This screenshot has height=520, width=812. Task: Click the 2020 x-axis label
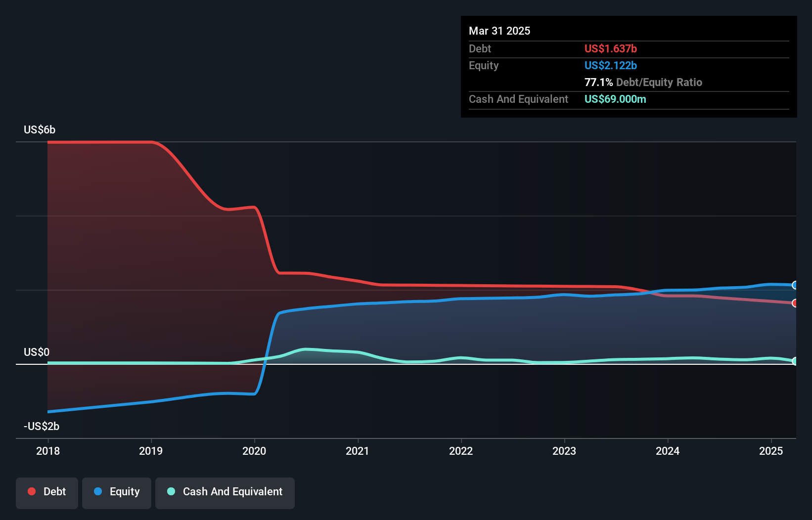pos(254,451)
